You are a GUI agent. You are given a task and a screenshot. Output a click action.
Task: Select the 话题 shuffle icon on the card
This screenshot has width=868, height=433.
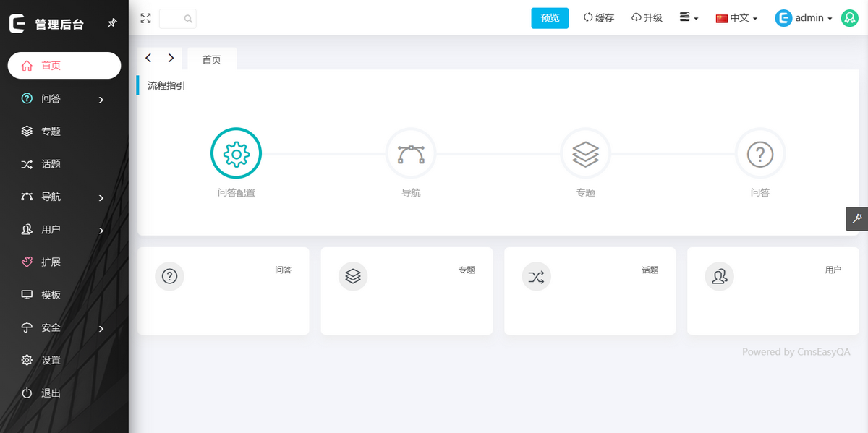[x=536, y=276]
